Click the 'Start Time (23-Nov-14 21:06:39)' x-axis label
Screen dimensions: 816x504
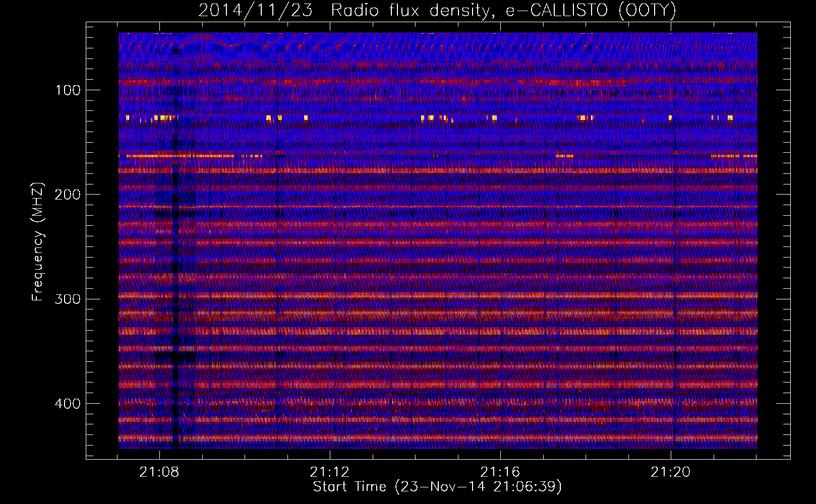(x=437, y=487)
